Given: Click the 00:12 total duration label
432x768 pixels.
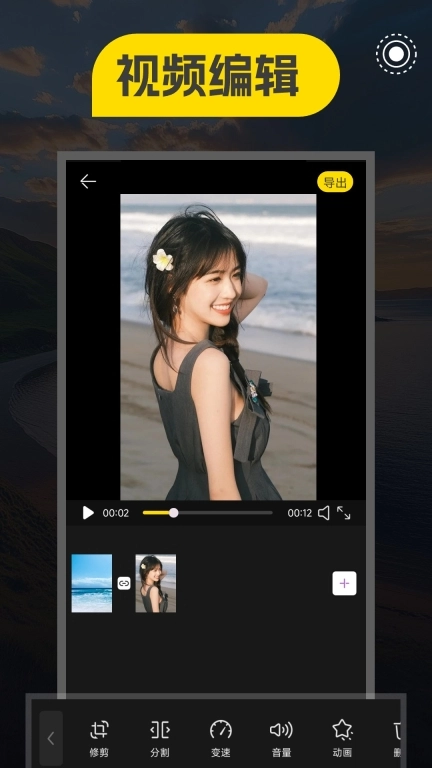Looking at the screenshot, I should tap(300, 513).
